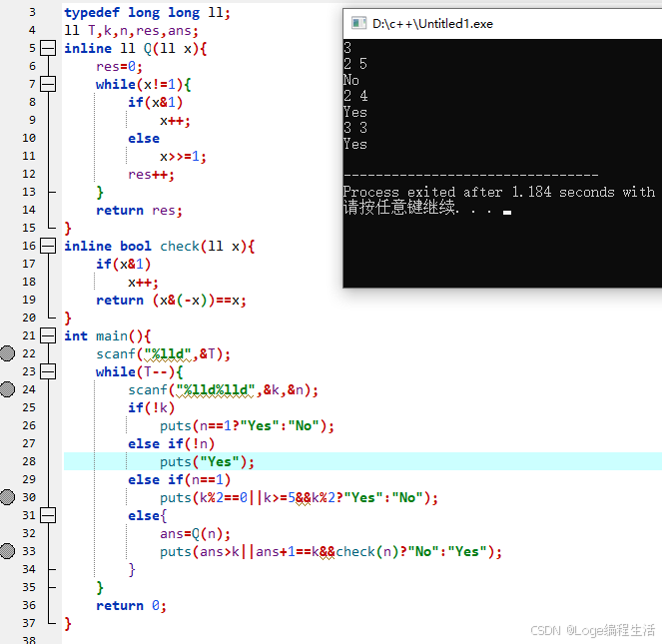This screenshot has height=644, width=662.
Task: Click the puts(n==1?"Yes":"No") statement
Action: (x=247, y=425)
